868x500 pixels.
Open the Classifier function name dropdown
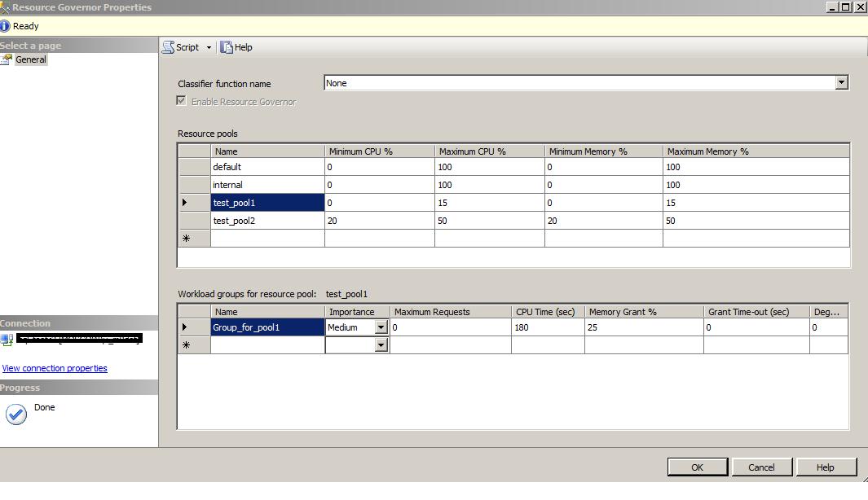click(841, 83)
